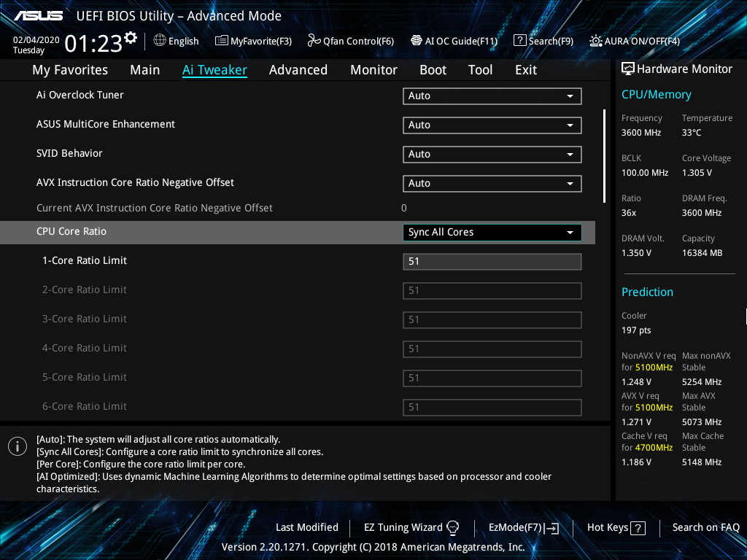Click the AI OC Guide chip icon
The width and height of the screenshot is (747, 560).
pos(417,41)
